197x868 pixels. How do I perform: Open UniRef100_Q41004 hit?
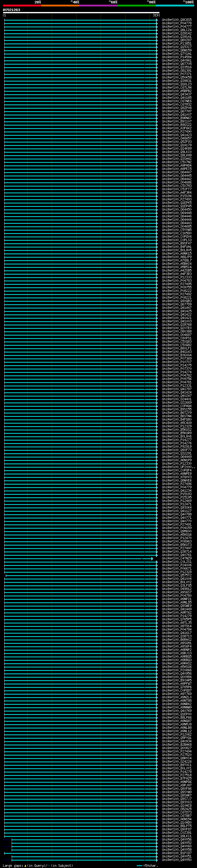pyautogui.click(x=177, y=579)
